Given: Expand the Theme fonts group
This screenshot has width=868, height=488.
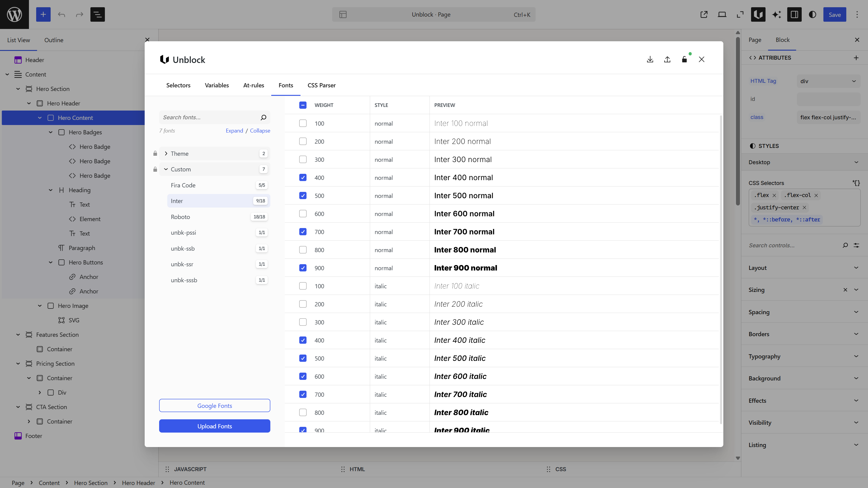Looking at the screenshot, I should (x=166, y=153).
